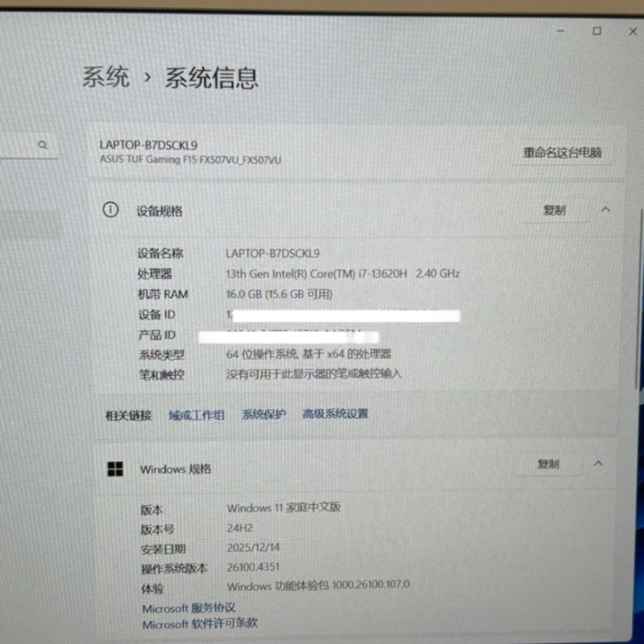The width and height of the screenshot is (644, 644).
Task: Copy device specs with 复制 button
Action: point(554,211)
